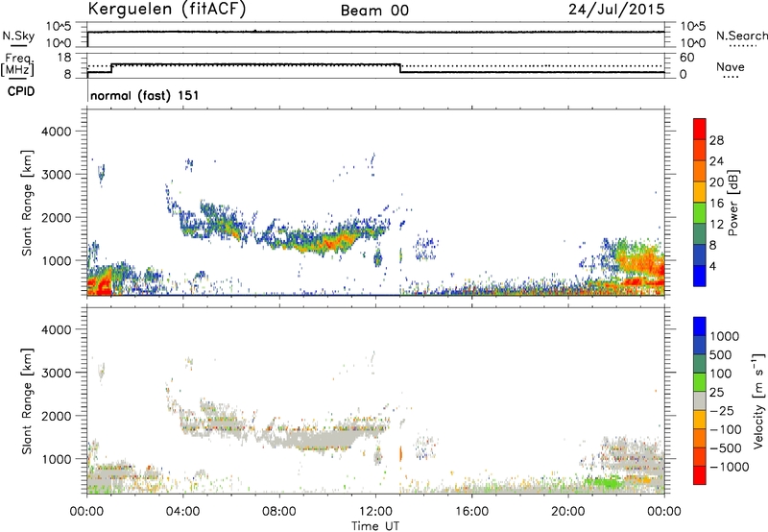Click the 'Nave' legend label
Viewport: 768px width, 532px height.
tap(731, 66)
